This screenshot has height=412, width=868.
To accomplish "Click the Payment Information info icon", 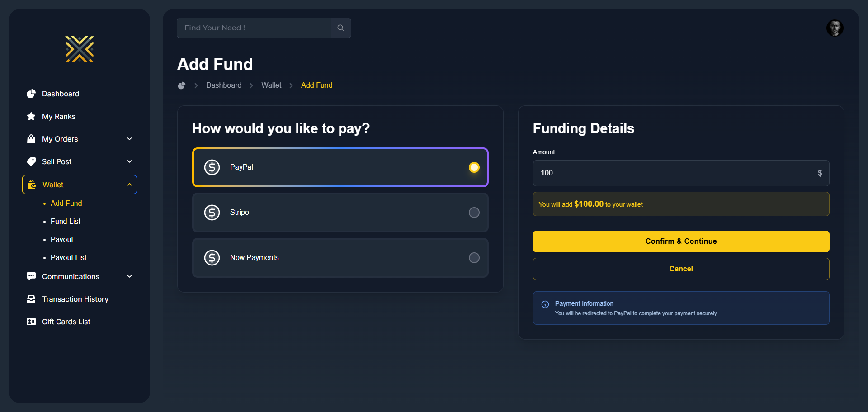I will pos(545,304).
